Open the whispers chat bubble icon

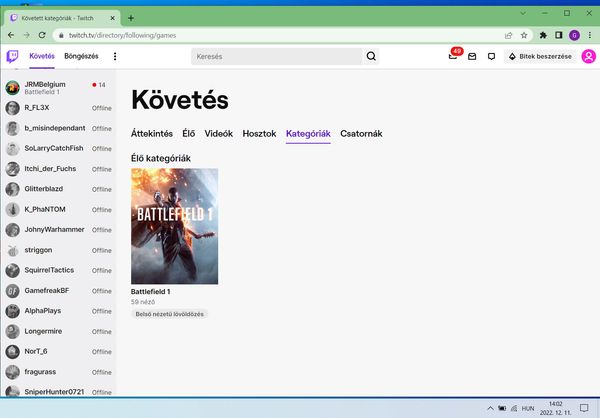pos(491,57)
